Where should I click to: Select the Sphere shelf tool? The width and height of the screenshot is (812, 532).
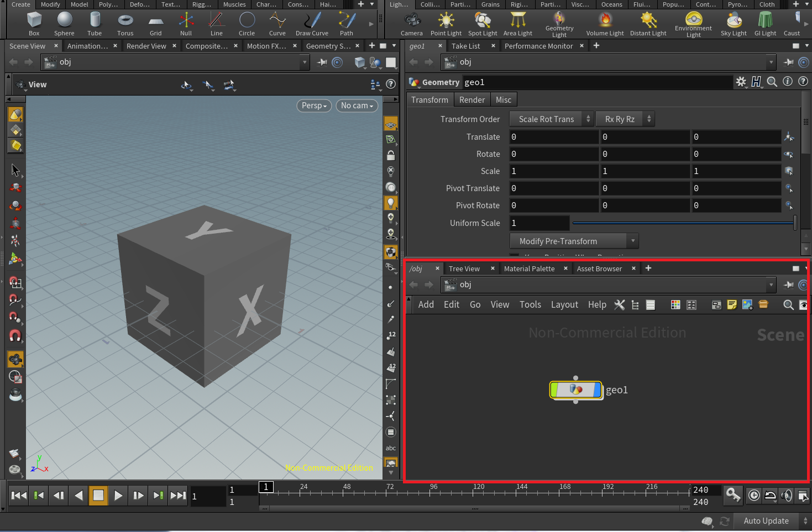click(65, 23)
